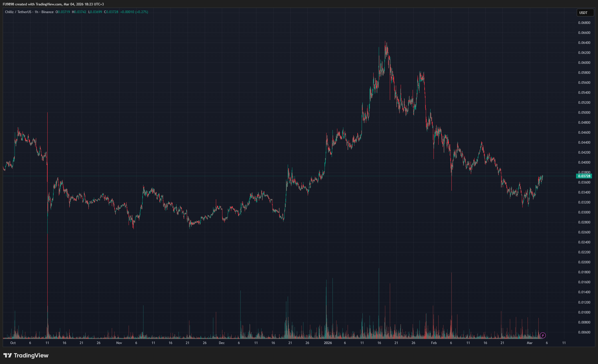This screenshot has width=598, height=364.
Task: Click the 0.02000 price axis label
Action: [584, 262]
